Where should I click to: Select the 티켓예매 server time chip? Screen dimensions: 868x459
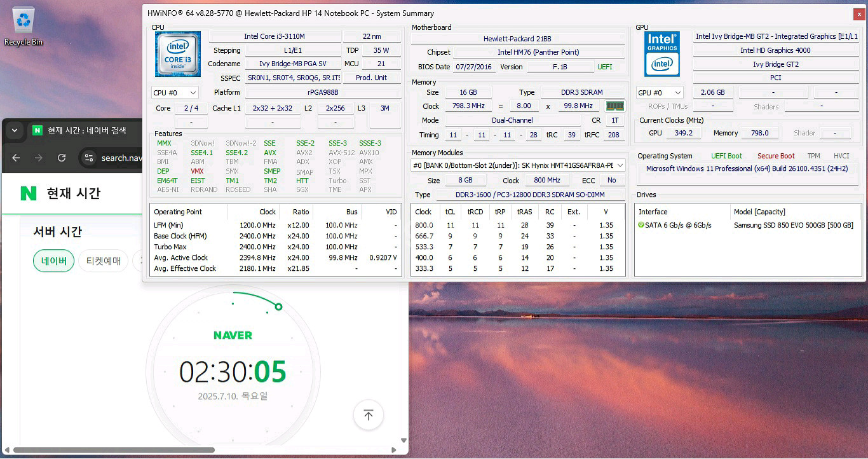(x=104, y=261)
